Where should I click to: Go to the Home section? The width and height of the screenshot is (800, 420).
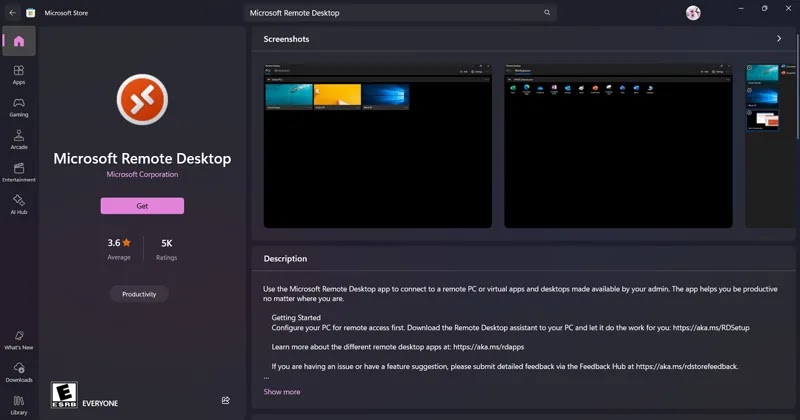click(x=19, y=41)
